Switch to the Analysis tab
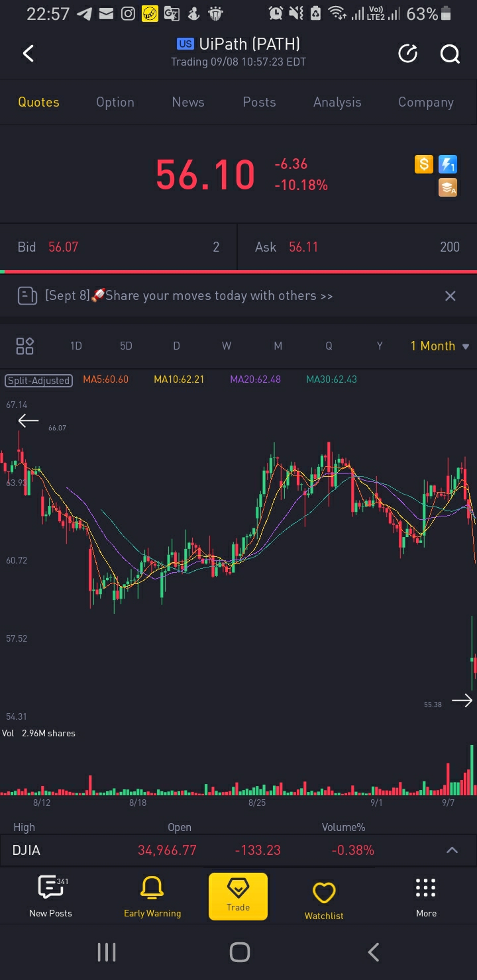 337,102
